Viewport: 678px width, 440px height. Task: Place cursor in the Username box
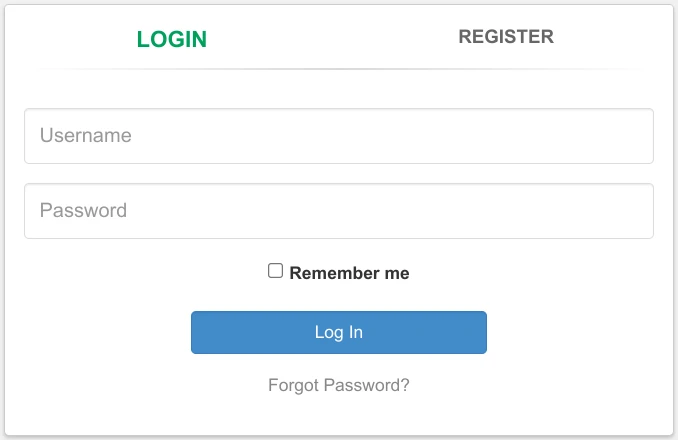(338, 136)
